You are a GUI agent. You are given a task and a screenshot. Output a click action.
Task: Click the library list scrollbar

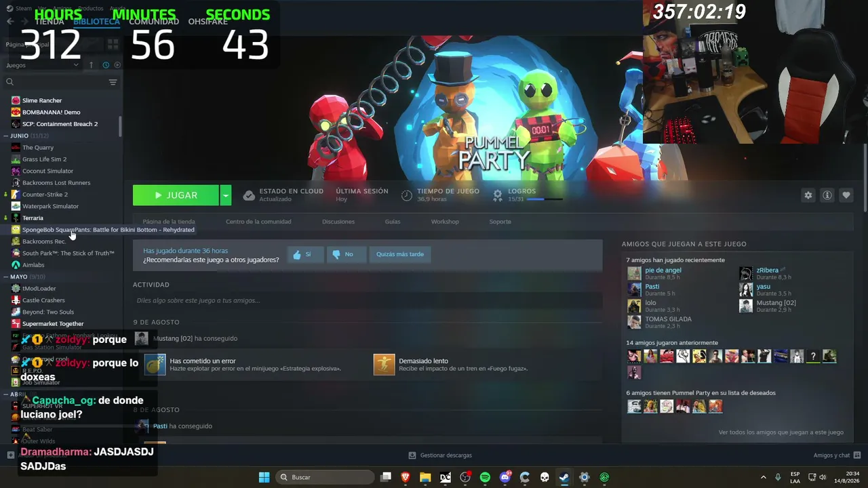(x=121, y=126)
